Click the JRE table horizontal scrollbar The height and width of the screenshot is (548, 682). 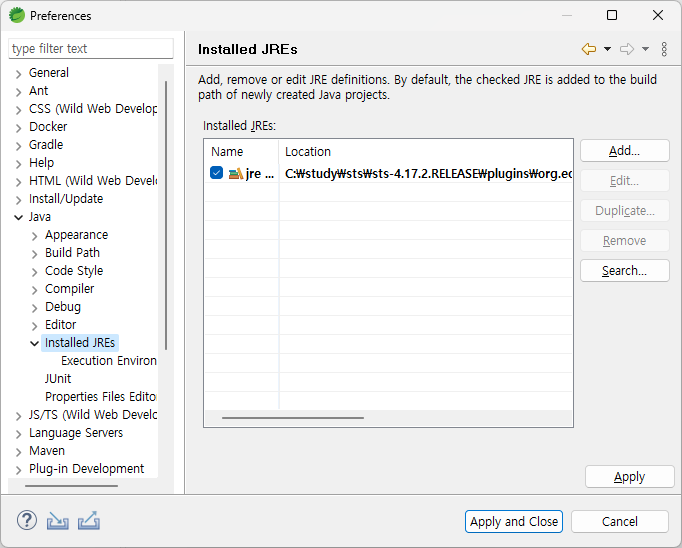293,418
